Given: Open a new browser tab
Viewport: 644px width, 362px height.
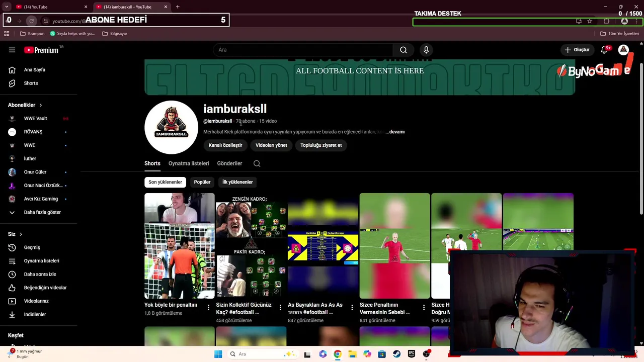Looking at the screenshot, I should point(178,7).
